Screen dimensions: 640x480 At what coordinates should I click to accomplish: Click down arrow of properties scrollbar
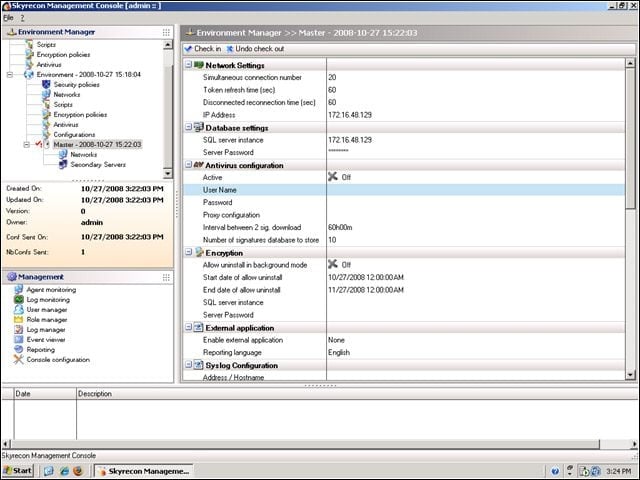coord(630,375)
